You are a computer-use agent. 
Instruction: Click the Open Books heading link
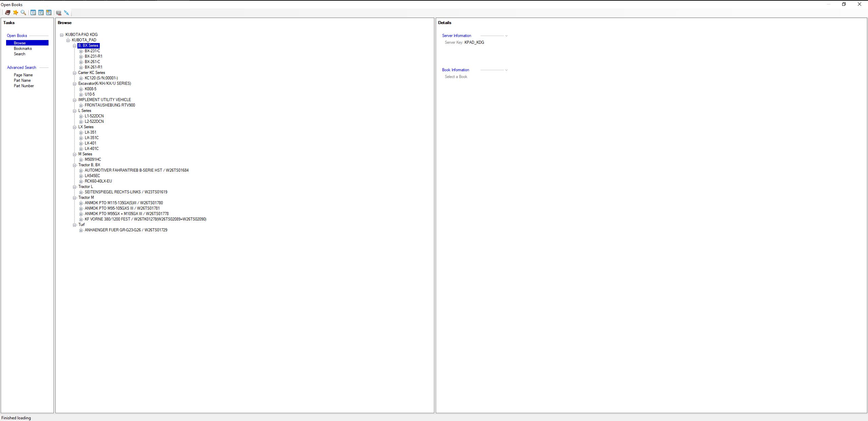coord(17,36)
